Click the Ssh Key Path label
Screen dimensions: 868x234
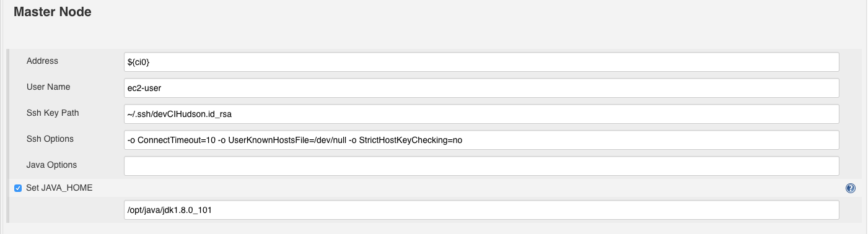click(x=53, y=113)
